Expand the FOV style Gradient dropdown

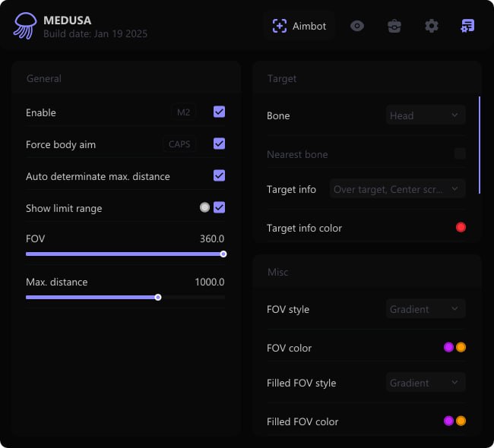tap(425, 309)
